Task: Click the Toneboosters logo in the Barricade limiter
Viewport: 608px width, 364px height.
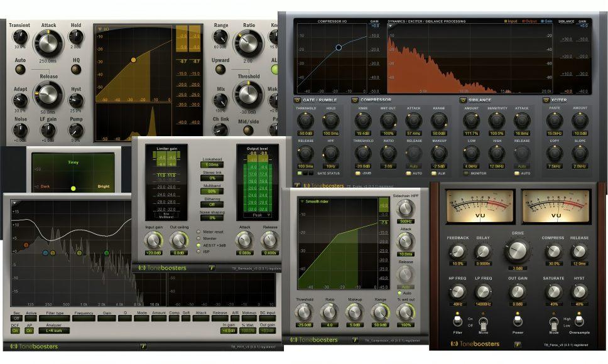Action: [163, 267]
